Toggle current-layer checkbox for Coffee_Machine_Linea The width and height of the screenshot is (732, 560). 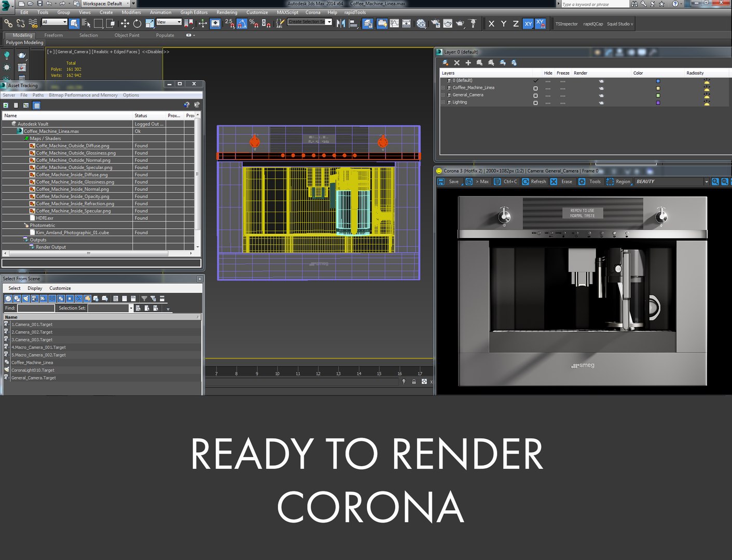(535, 88)
